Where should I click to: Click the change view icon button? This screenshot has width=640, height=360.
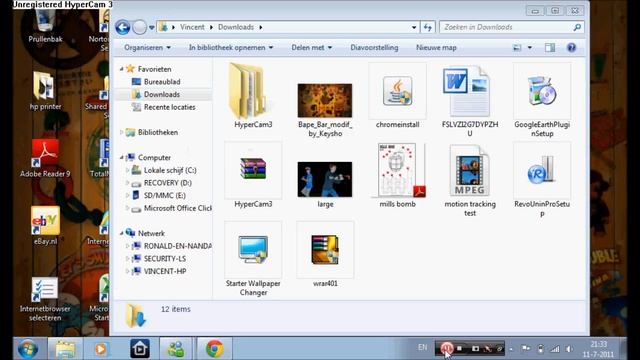click(517, 48)
